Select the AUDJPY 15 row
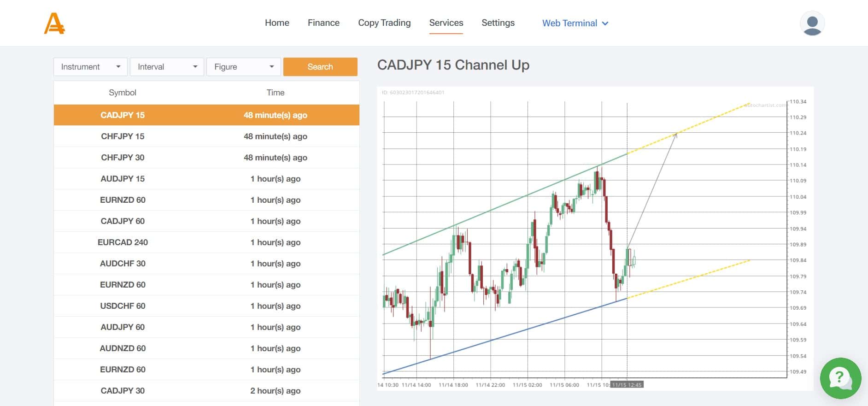The width and height of the screenshot is (868, 406). (x=206, y=179)
